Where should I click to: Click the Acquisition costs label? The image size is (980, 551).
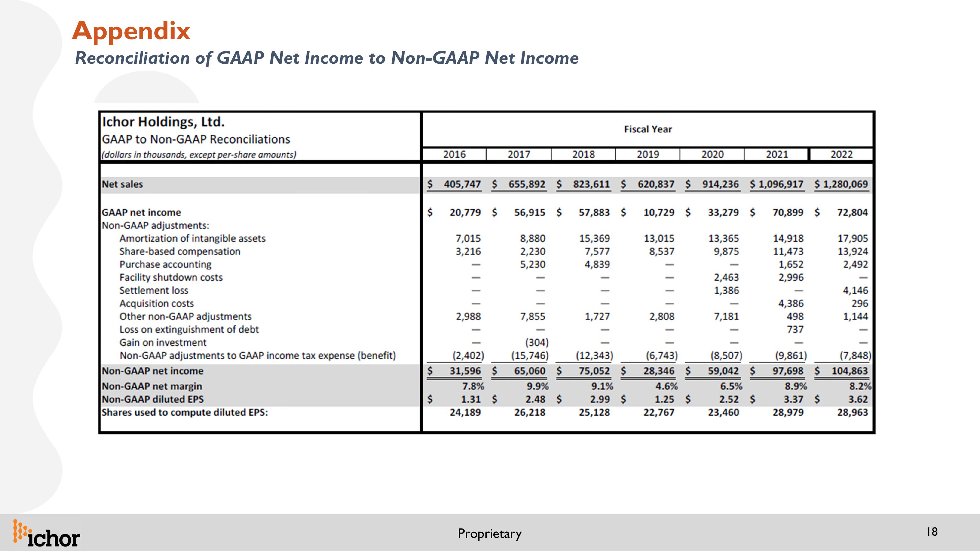(x=156, y=303)
